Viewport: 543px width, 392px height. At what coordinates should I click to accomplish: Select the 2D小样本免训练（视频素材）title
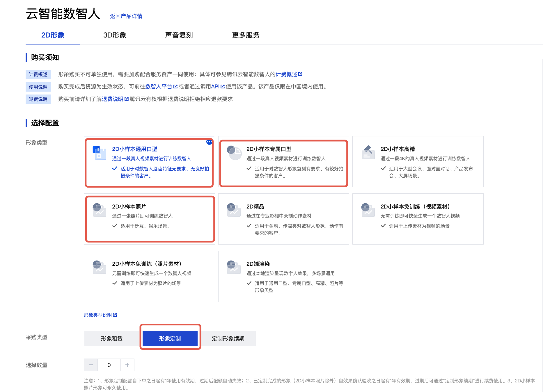pyautogui.click(x=417, y=206)
